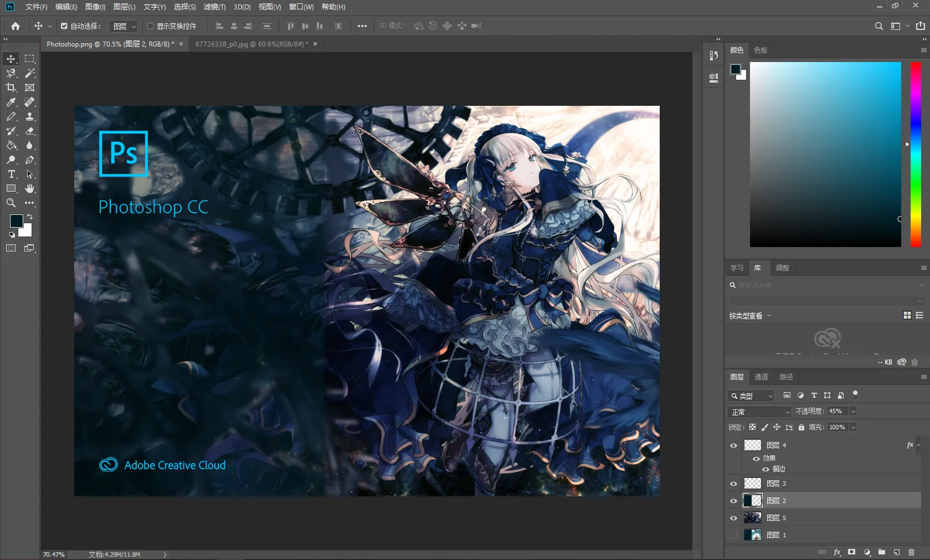Hide layer 图层 4
Screen dimensions: 930x560
point(734,445)
